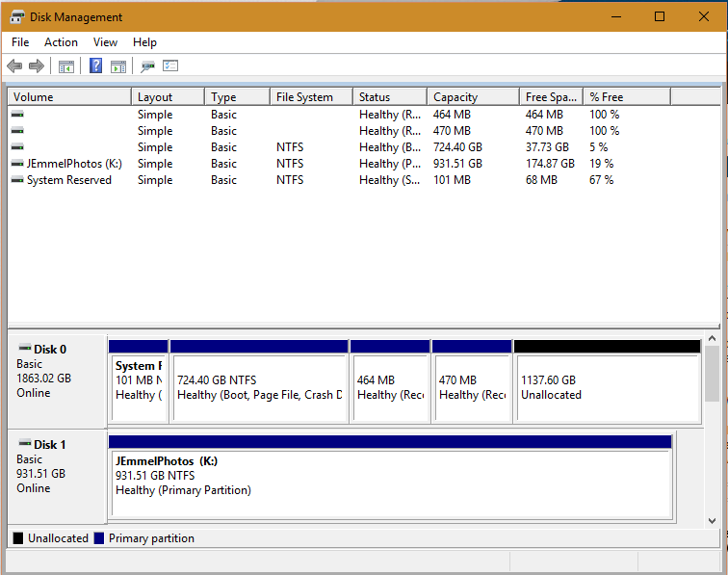
Task: Click the 19 % free cell
Action: click(x=602, y=164)
